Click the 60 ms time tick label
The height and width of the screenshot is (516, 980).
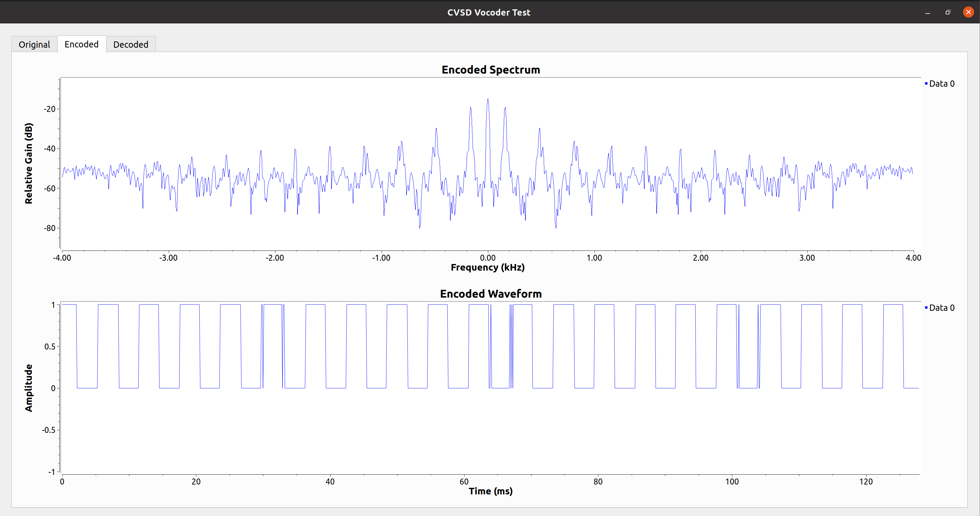tap(464, 481)
